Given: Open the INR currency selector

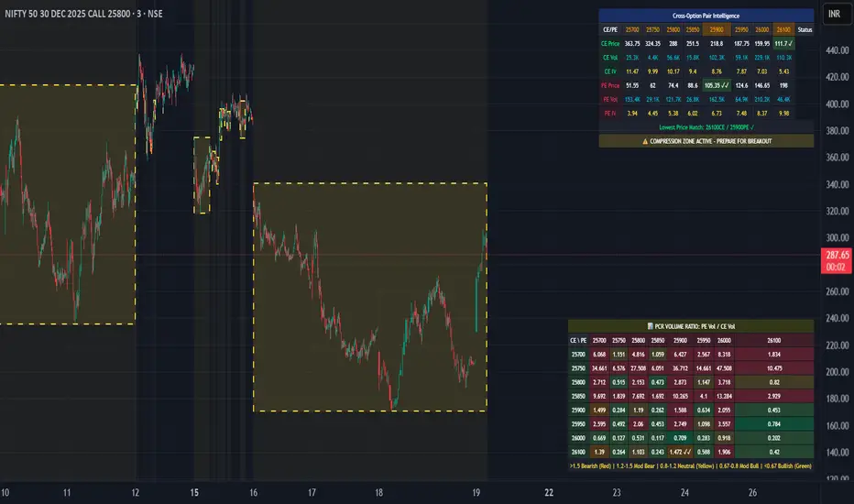Looking at the screenshot, I should (x=834, y=14).
